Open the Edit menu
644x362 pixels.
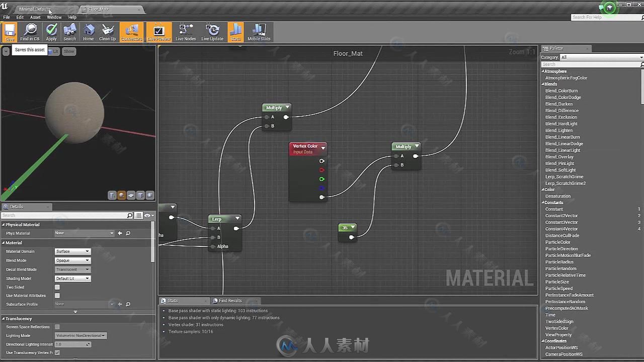pyautogui.click(x=20, y=17)
